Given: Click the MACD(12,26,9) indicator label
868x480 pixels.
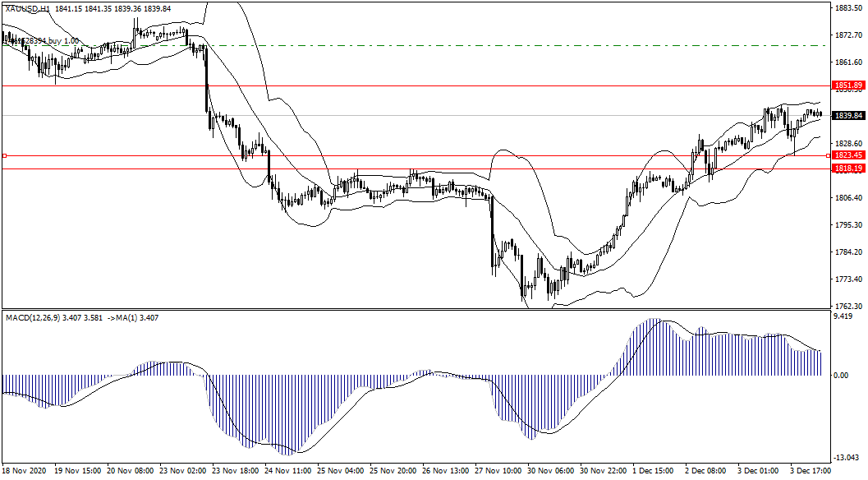Looking at the screenshot, I should pyautogui.click(x=38, y=316).
